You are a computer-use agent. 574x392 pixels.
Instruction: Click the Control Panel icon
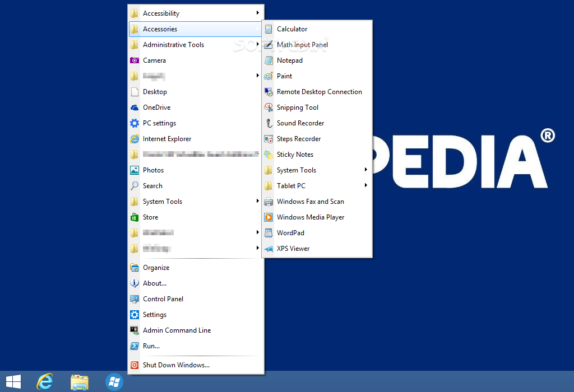tap(135, 299)
